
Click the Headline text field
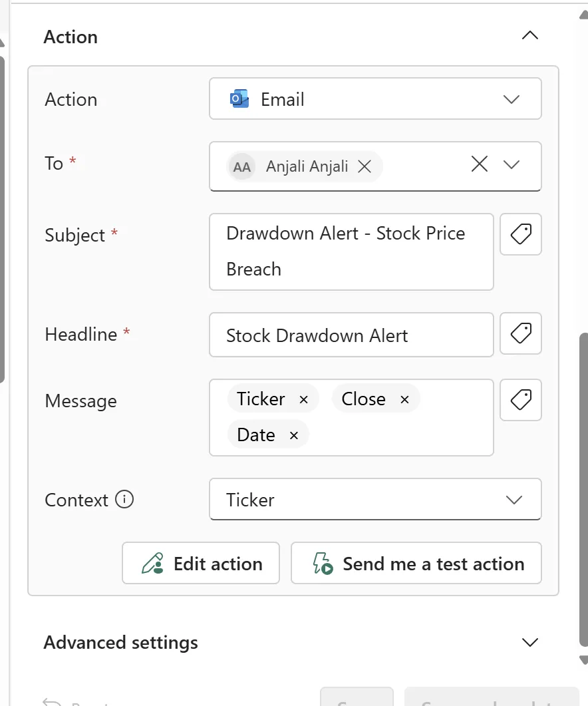[x=351, y=335]
